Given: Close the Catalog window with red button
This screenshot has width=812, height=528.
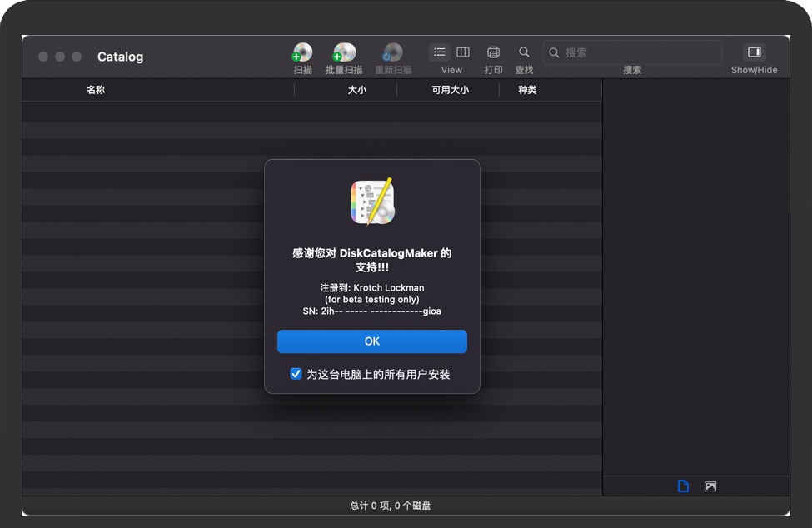Looking at the screenshot, I should (43, 57).
